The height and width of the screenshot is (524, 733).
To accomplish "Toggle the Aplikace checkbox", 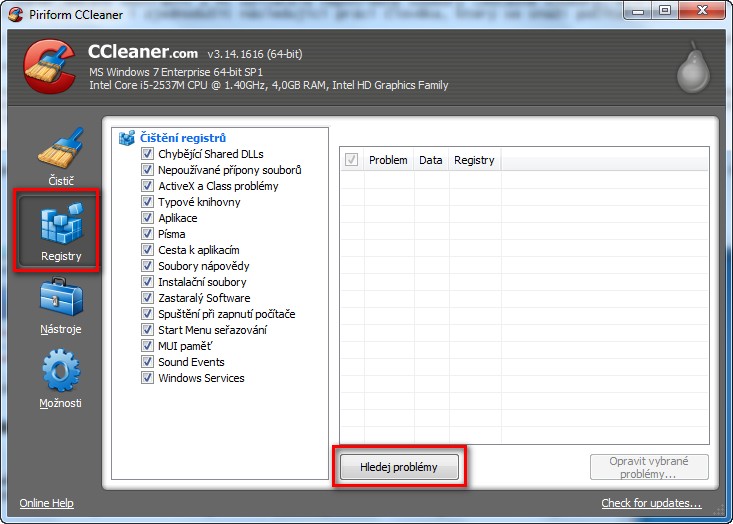I will tap(147, 218).
